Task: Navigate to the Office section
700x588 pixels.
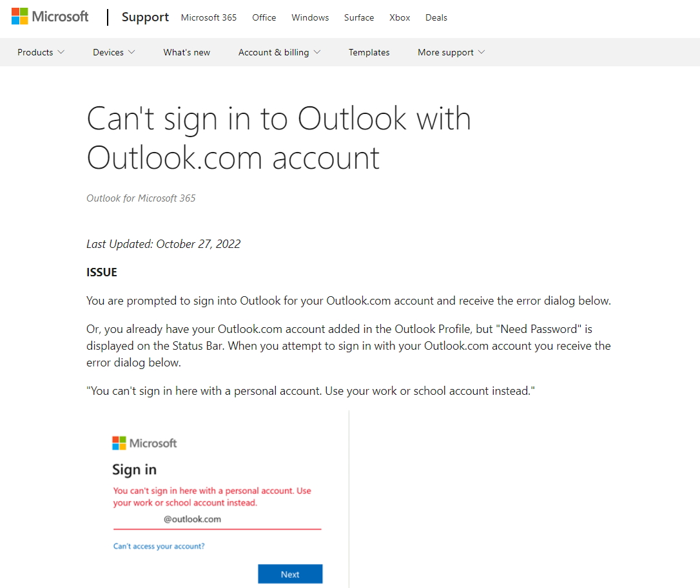Action: click(x=264, y=18)
